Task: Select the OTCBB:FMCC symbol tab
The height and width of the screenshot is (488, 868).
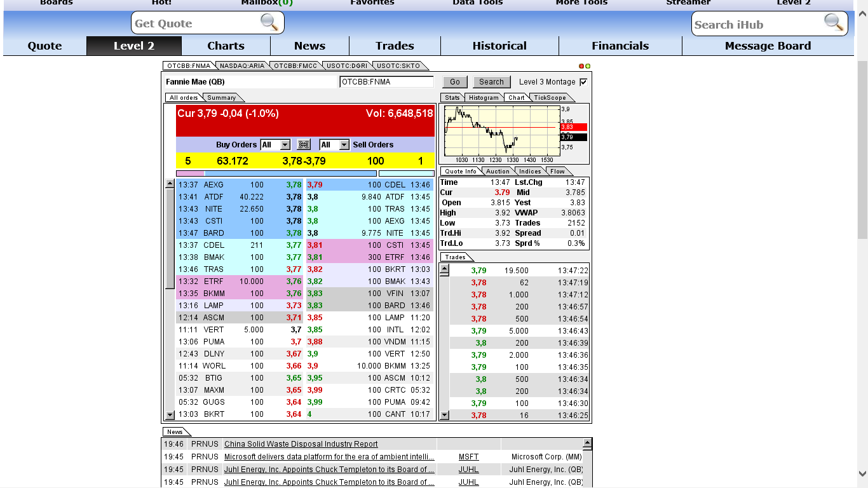Action: 295,65
